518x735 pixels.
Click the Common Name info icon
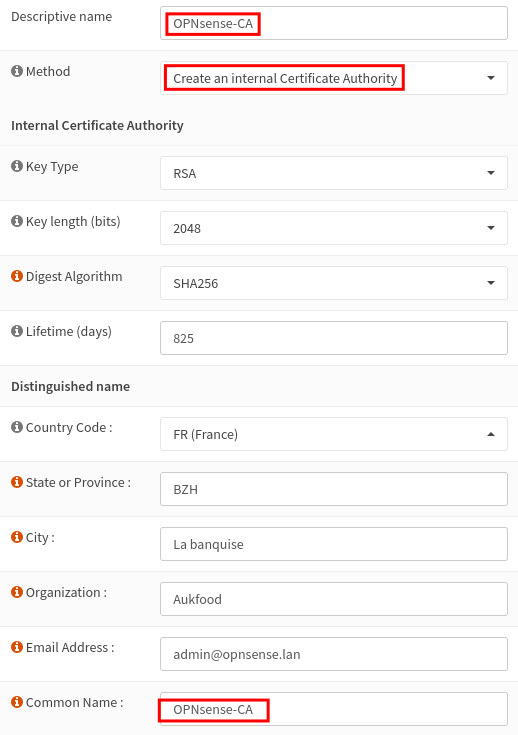coord(17,702)
